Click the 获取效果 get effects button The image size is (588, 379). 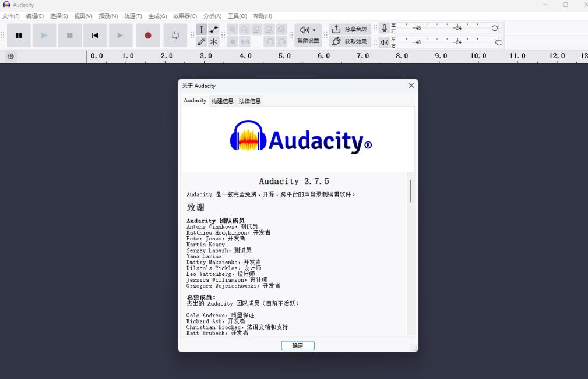tap(350, 41)
